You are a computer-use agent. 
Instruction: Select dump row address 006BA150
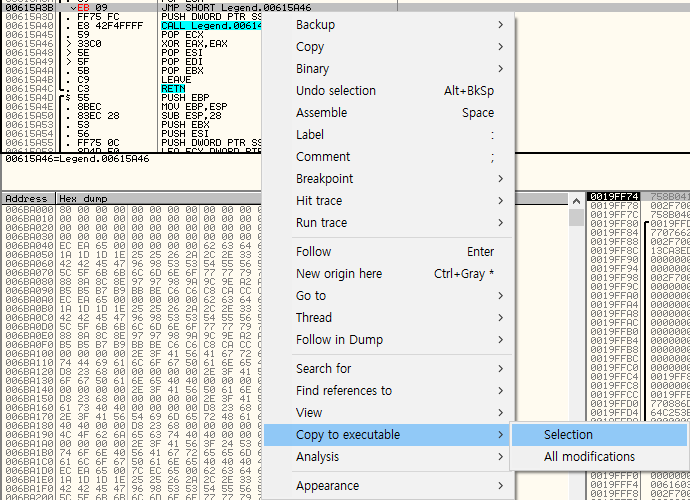coord(29,399)
